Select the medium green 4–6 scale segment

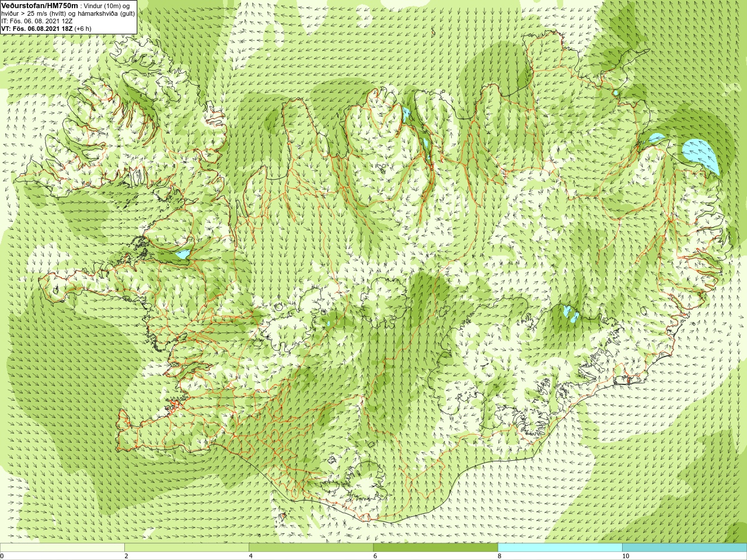tap(311, 548)
